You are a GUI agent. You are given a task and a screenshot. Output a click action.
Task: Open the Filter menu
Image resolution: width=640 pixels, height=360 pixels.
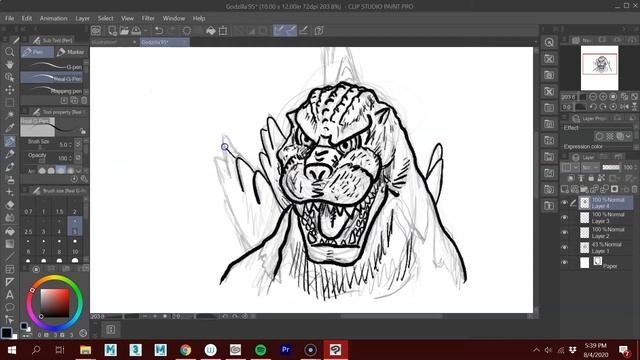[148, 18]
